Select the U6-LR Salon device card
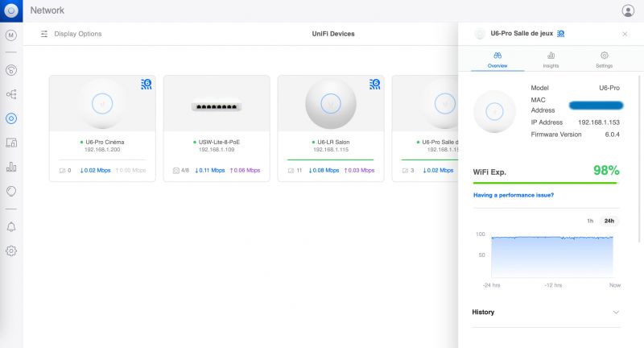Screen dimensions: 644x348 pos(331,128)
